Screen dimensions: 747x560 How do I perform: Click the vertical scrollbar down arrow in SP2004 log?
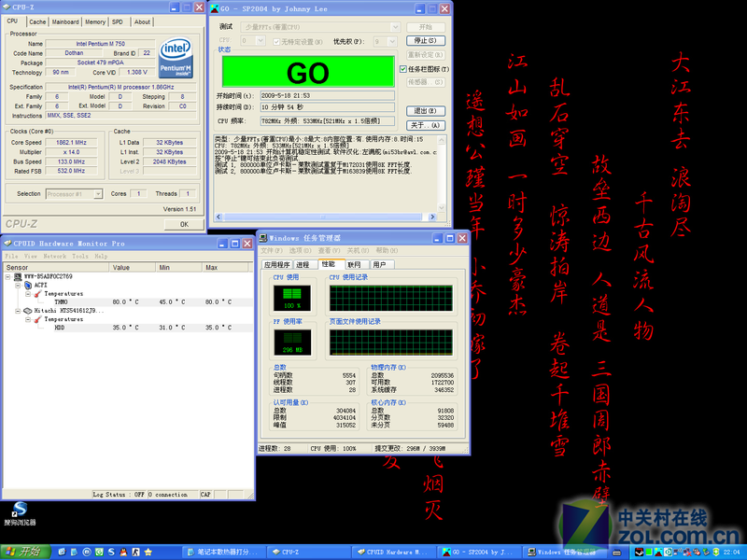(x=442, y=208)
